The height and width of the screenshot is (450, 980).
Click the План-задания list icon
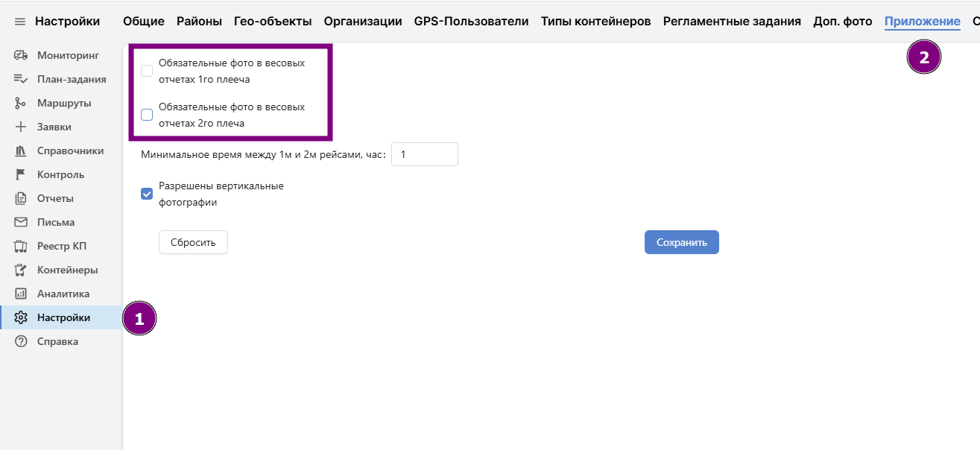tap(21, 79)
